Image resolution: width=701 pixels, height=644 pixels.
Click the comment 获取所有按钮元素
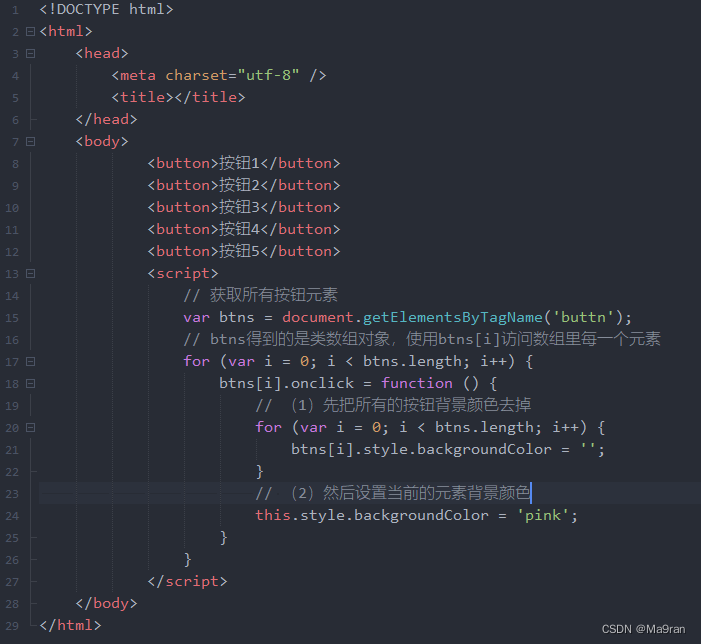(x=261, y=295)
